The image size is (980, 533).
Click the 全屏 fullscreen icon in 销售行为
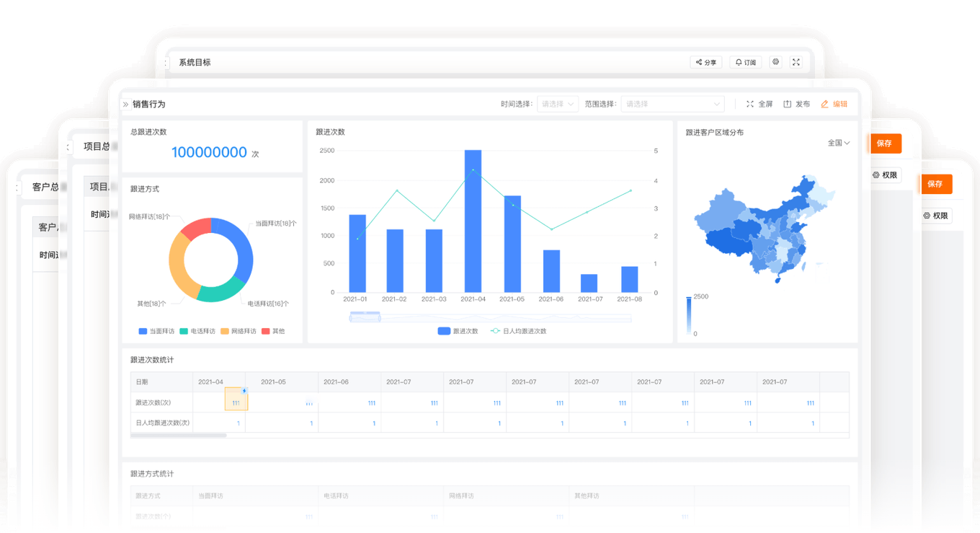click(750, 105)
